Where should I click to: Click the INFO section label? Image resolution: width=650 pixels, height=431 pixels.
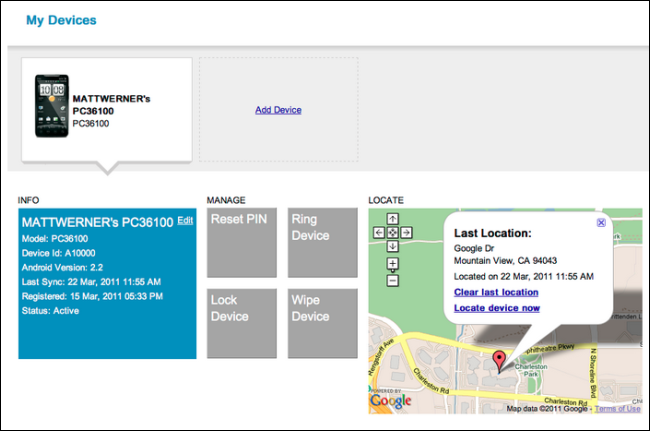(28, 200)
